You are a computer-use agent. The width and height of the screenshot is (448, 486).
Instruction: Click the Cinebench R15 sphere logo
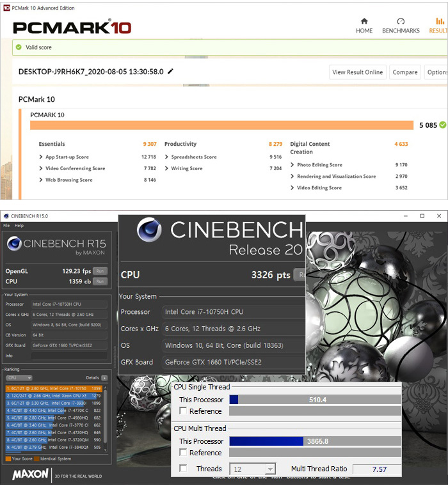13,244
